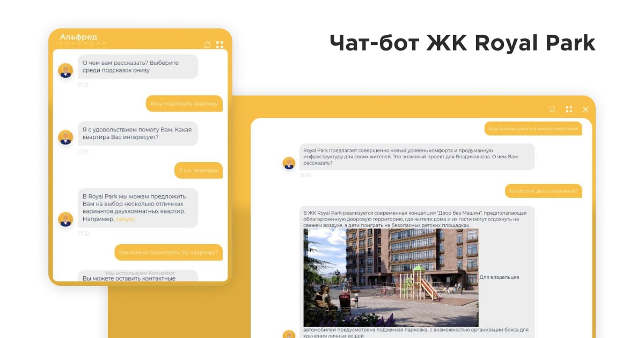Click the 17:11 timestamp under "О чем вам рассказать?"
The height and width of the screenshot is (338, 644).
(83, 85)
